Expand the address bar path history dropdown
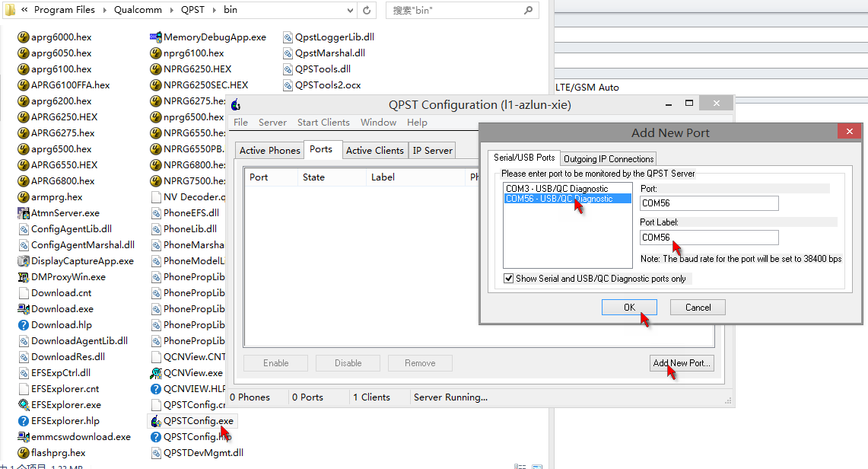868x469 pixels. 349,11
